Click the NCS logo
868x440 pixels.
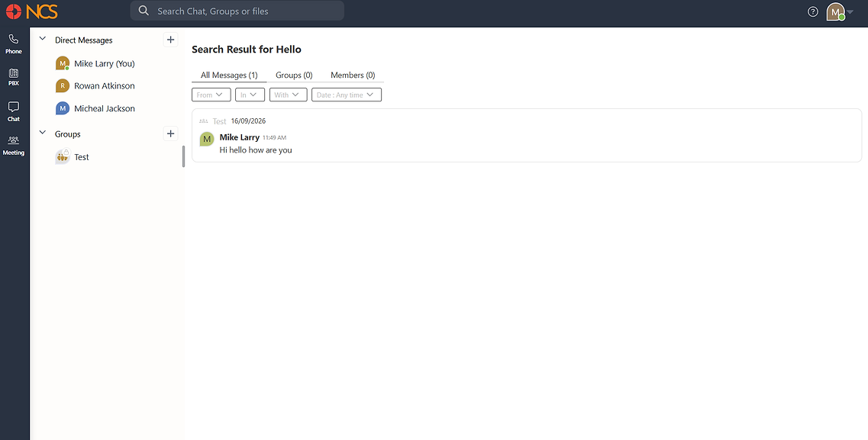click(31, 11)
